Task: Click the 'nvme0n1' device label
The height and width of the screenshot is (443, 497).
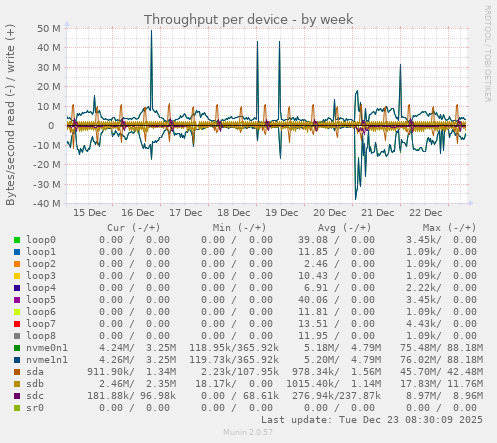Action: click(47, 348)
